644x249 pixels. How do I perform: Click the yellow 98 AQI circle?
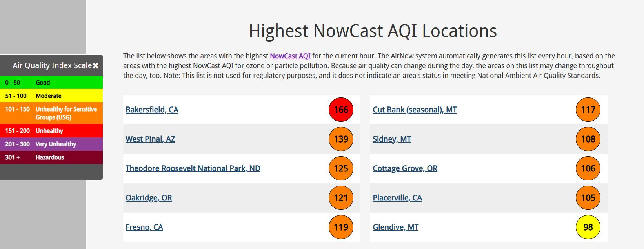tap(588, 227)
